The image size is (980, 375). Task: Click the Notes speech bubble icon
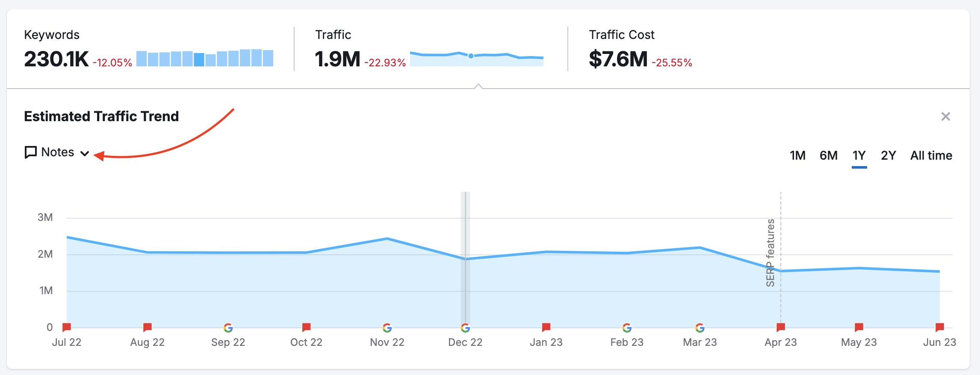pos(30,152)
